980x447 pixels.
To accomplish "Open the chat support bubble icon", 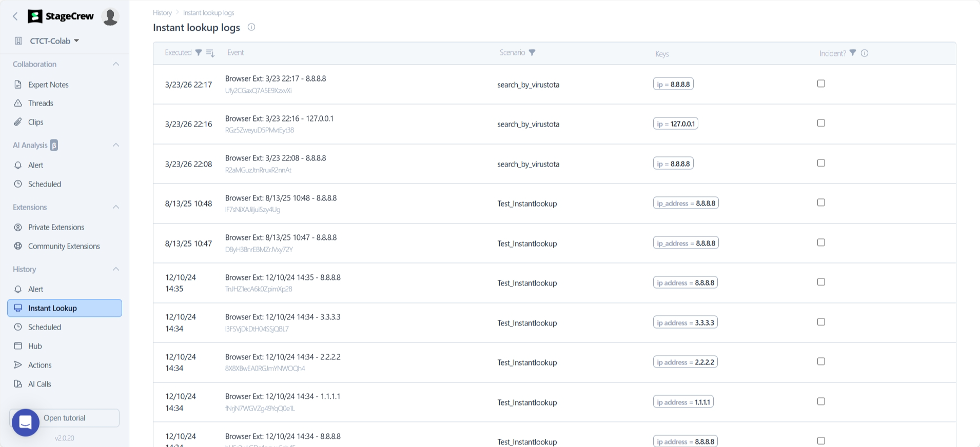I will (25, 422).
